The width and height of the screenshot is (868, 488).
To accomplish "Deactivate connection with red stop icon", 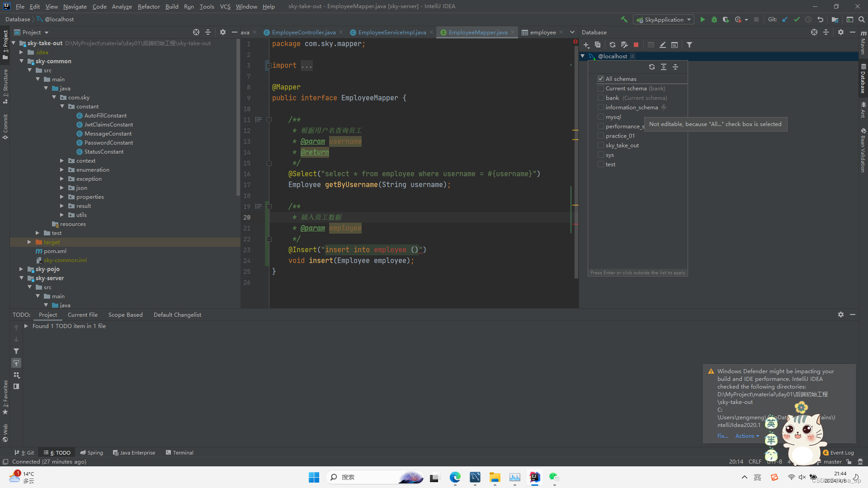I will click(636, 45).
